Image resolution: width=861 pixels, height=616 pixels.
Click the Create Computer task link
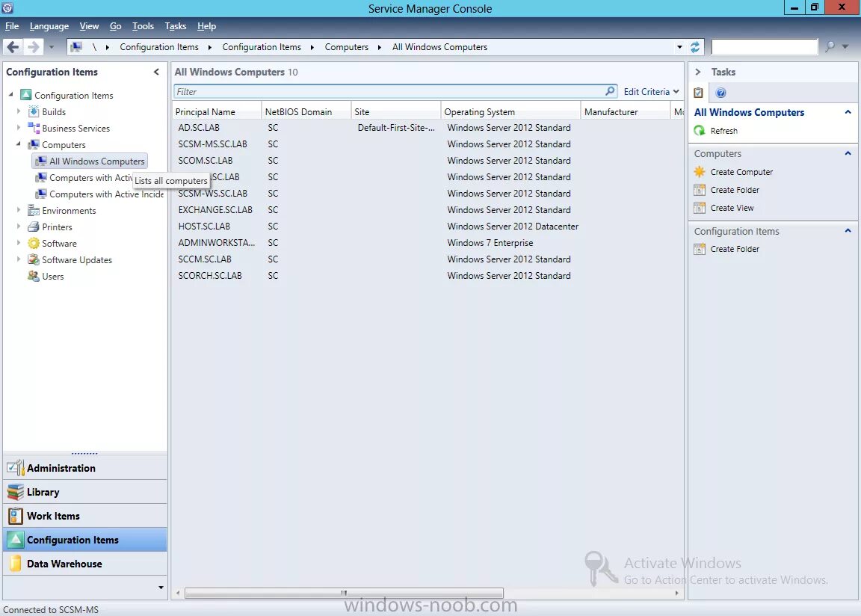point(741,172)
